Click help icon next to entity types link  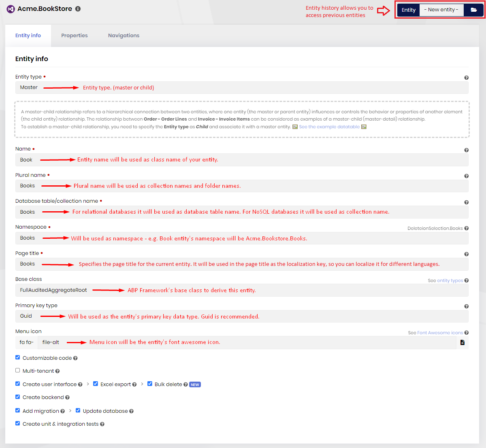pos(467,280)
